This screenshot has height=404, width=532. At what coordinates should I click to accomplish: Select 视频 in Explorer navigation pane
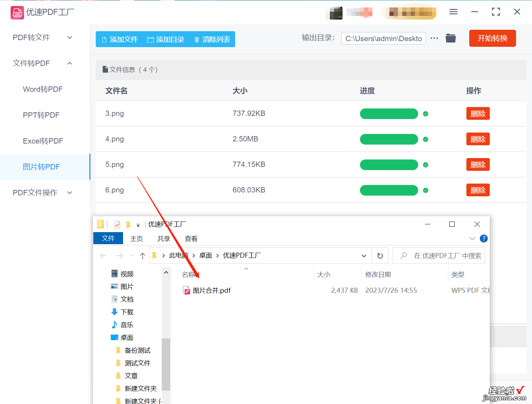[122, 274]
